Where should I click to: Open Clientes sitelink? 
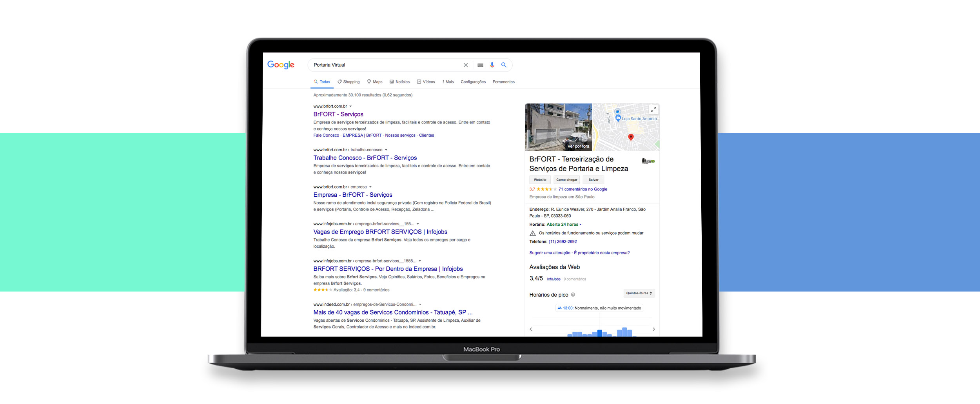click(x=426, y=136)
